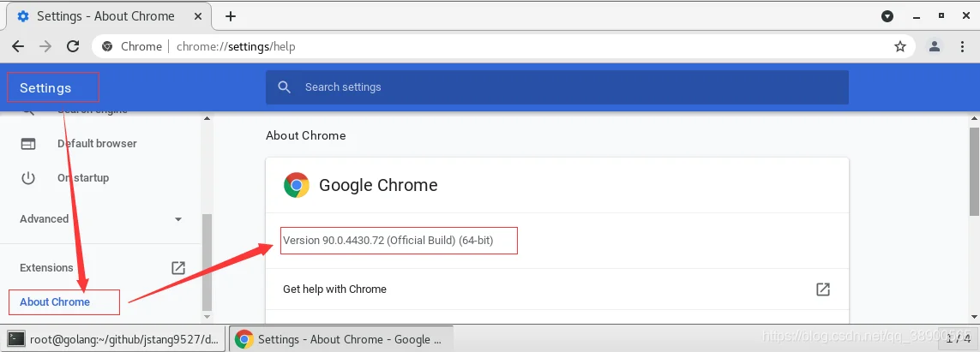Image resolution: width=980 pixels, height=352 pixels.
Task: Go back with the browser back arrow
Action: point(17,46)
